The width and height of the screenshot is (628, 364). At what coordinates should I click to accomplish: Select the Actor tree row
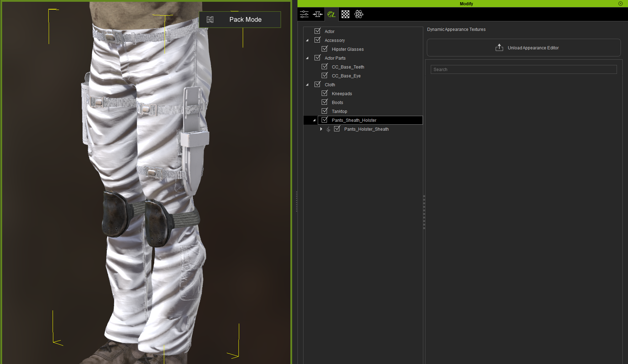(x=329, y=32)
